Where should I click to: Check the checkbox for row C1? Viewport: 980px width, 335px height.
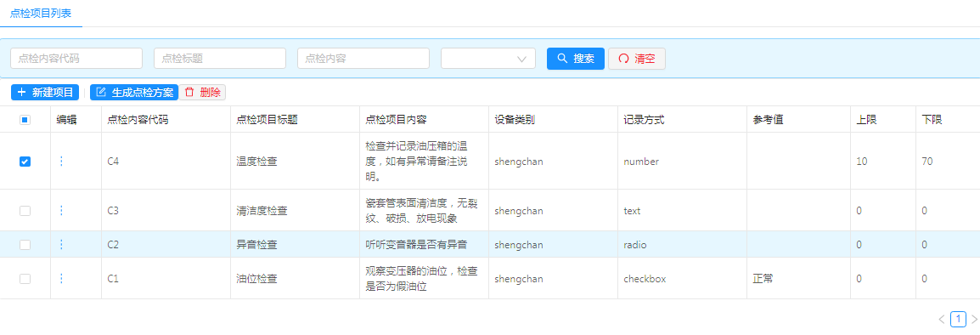point(25,279)
